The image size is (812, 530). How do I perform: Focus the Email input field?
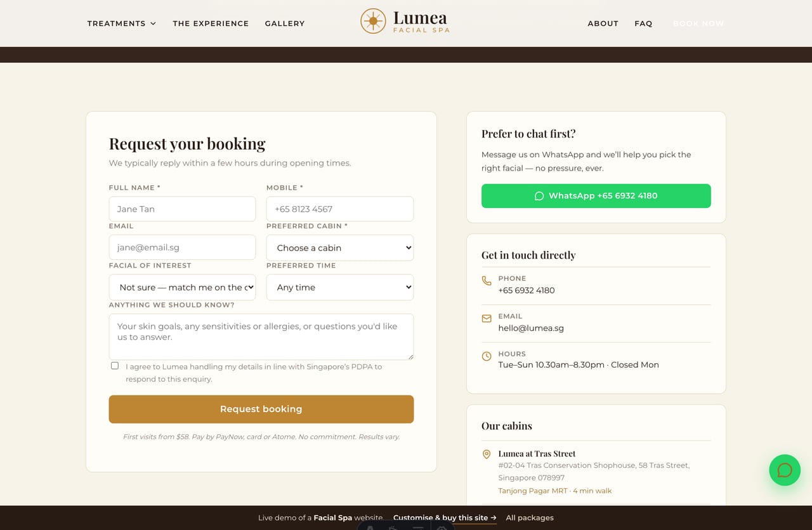[182, 248]
